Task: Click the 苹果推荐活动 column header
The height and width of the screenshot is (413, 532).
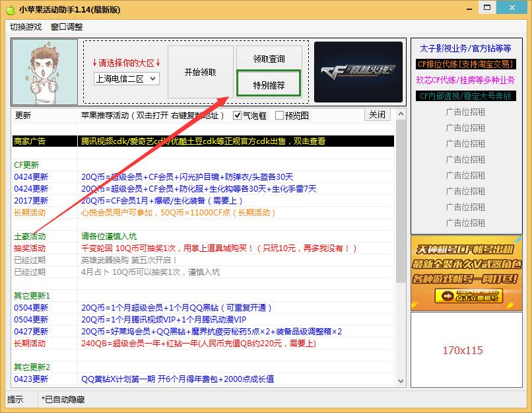Action: 152,116
